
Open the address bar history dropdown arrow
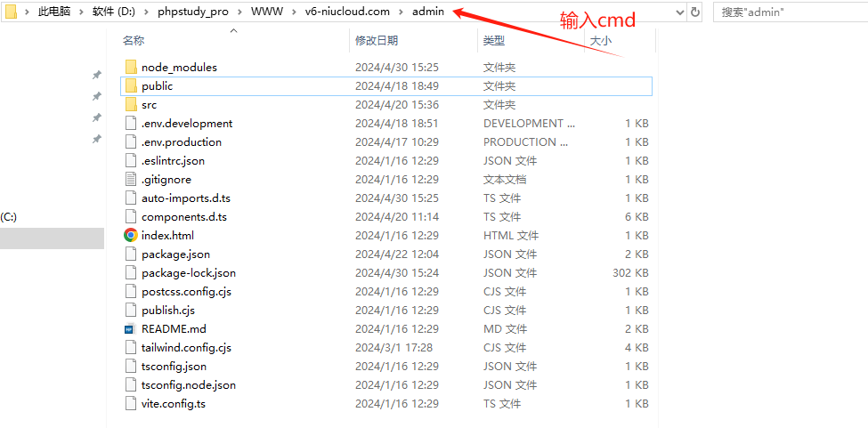click(679, 12)
